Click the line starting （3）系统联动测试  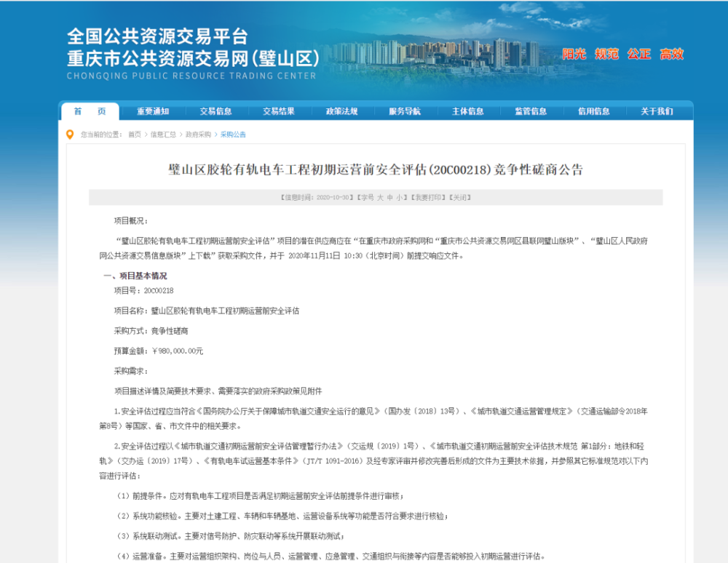click(x=230, y=537)
